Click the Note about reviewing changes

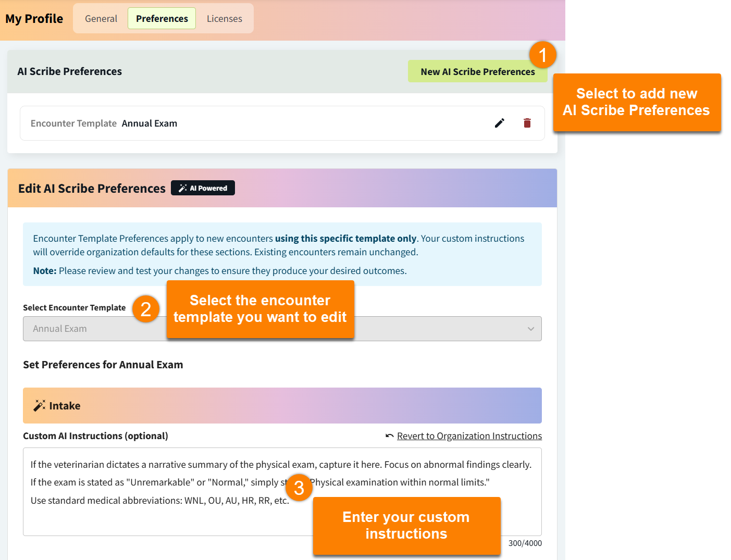(220, 271)
